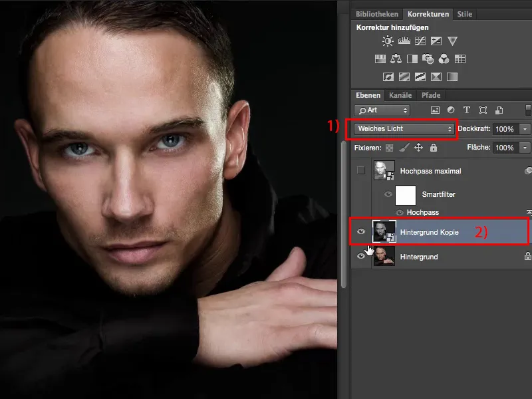Screen dimensions: 532x399
Task: Click the lock icon on Hintergrund layer
Action: pyautogui.click(x=527, y=256)
